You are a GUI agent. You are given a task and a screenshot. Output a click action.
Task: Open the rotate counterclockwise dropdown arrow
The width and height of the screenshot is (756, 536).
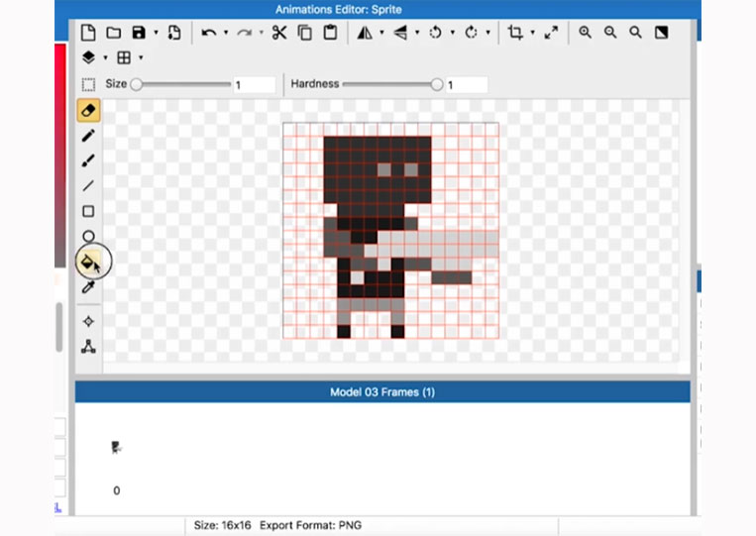tap(452, 33)
